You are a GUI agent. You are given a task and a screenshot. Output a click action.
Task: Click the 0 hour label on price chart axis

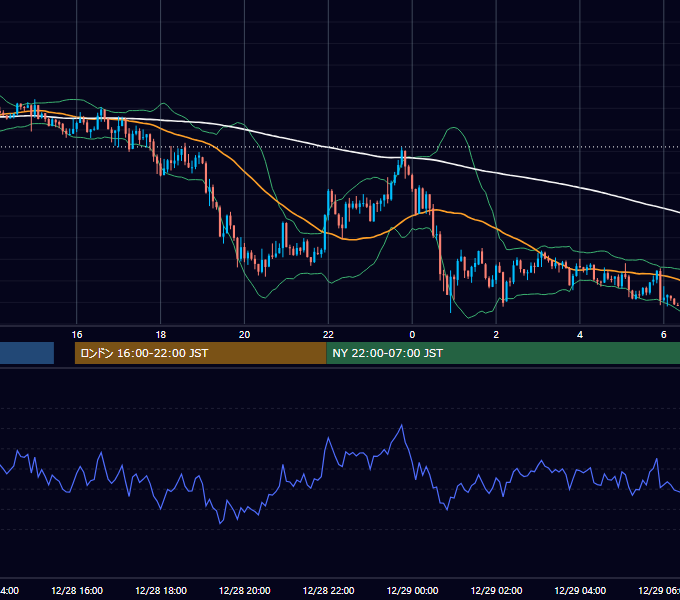point(412,335)
